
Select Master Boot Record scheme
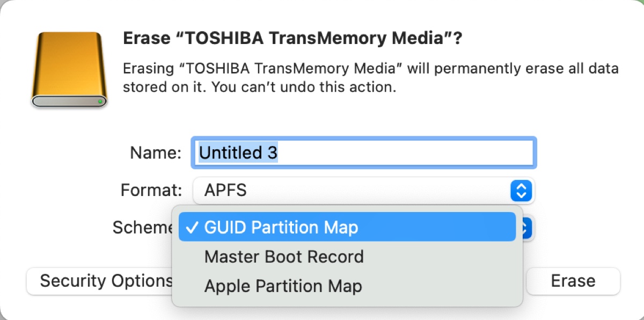pyautogui.click(x=283, y=257)
